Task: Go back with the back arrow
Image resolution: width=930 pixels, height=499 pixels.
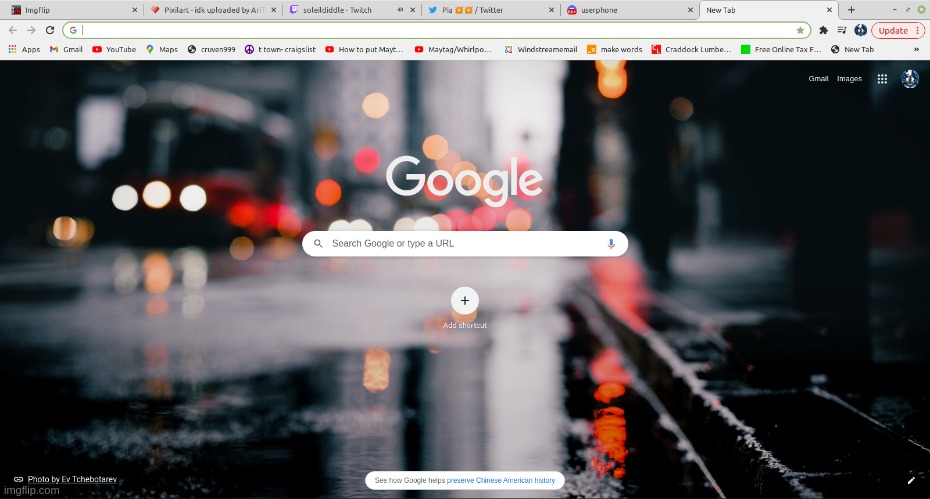Action: (12, 30)
